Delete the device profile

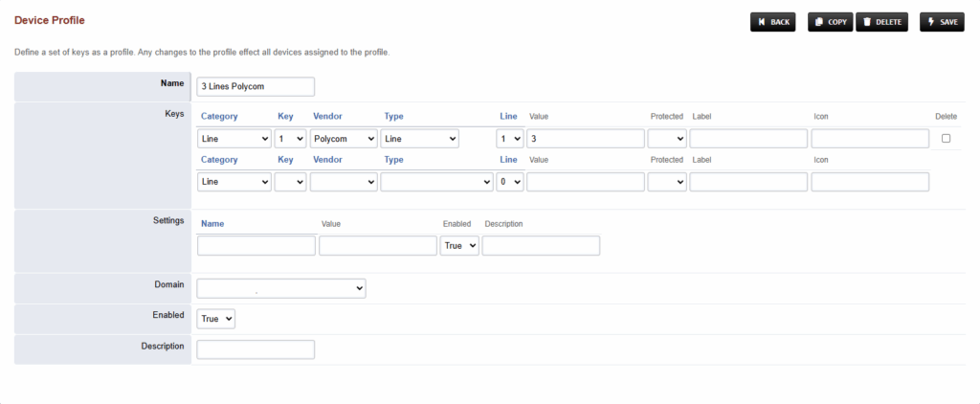pyautogui.click(x=881, y=22)
